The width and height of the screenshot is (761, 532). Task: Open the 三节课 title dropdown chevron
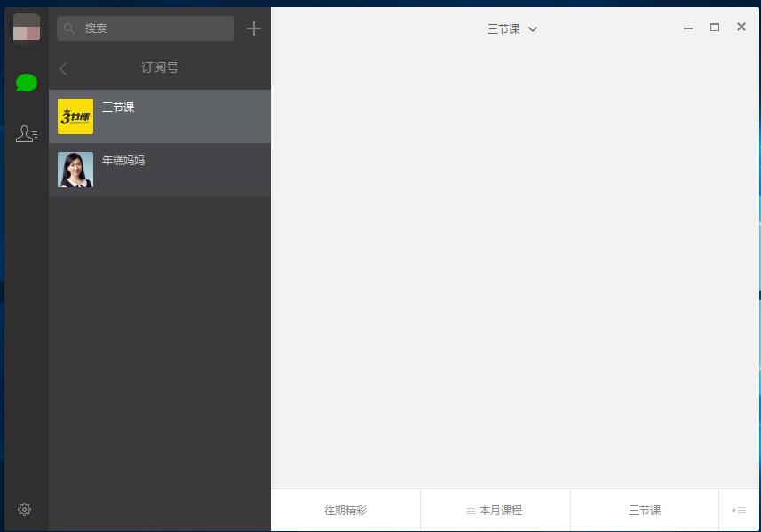[x=533, y=28]
